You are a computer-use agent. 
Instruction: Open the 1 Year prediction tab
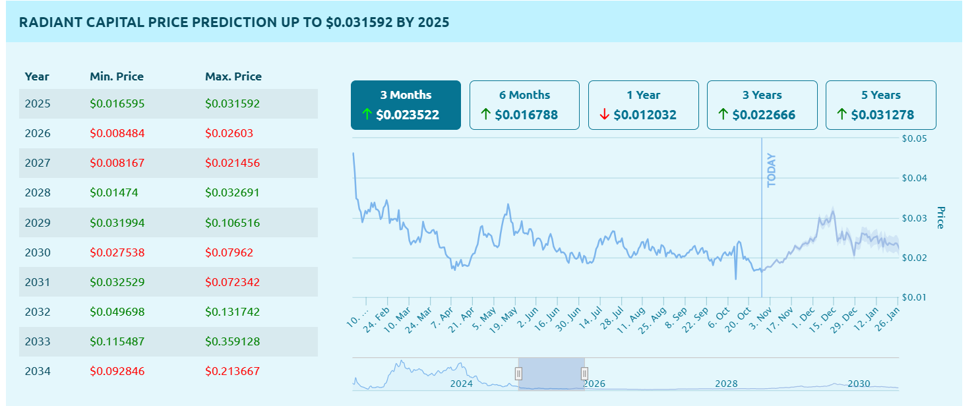coord(643,105)
